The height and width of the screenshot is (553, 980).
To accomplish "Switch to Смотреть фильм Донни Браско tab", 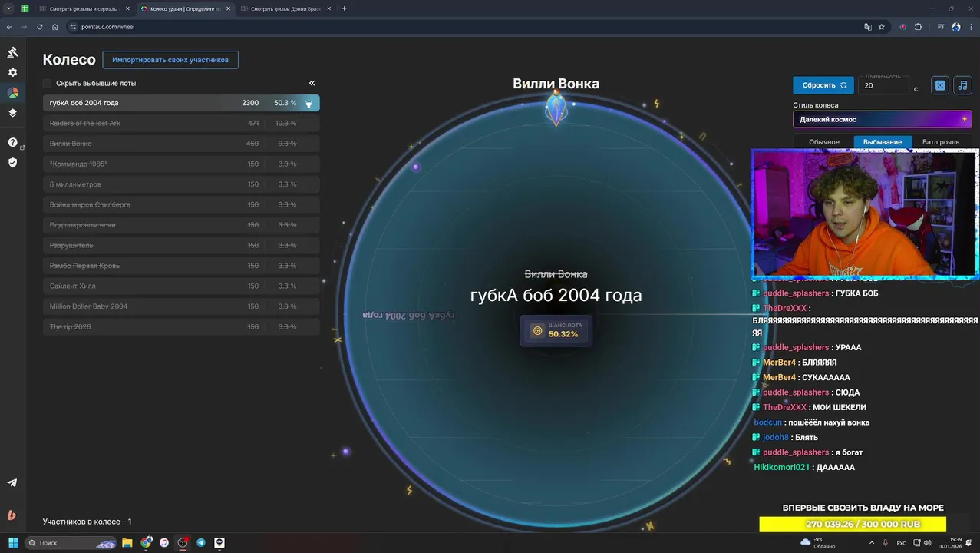I will [x=285, y=8].
